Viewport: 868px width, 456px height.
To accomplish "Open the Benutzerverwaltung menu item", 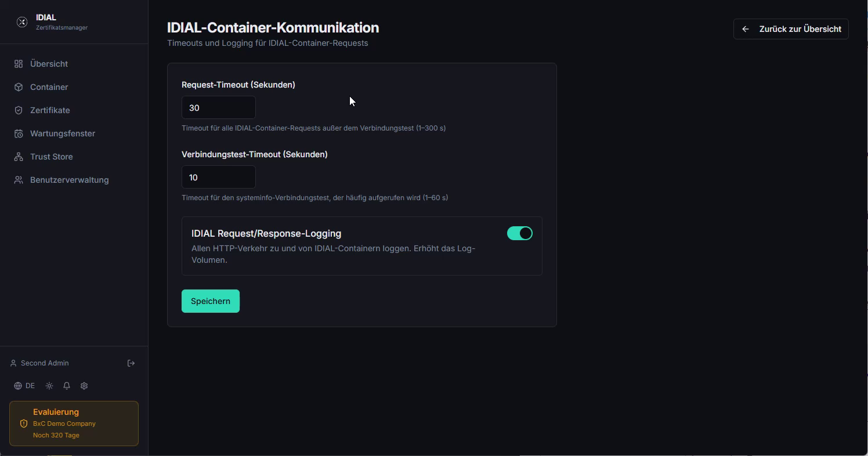I will (x=74, y=180).
